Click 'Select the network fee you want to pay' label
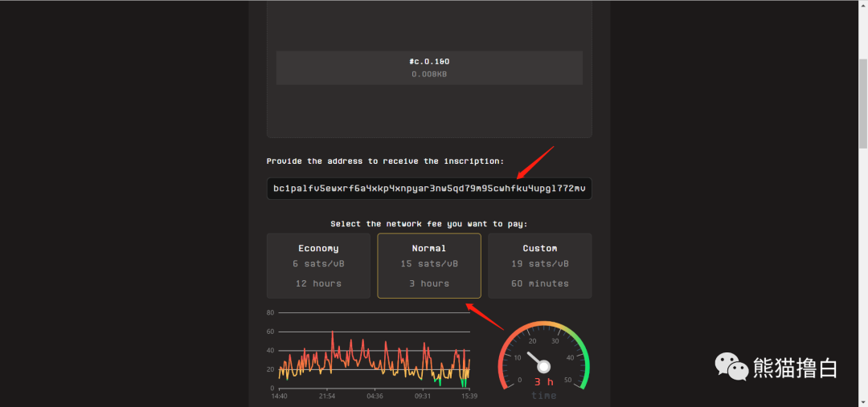Viewport: 868px width, 407px height. 429,224
